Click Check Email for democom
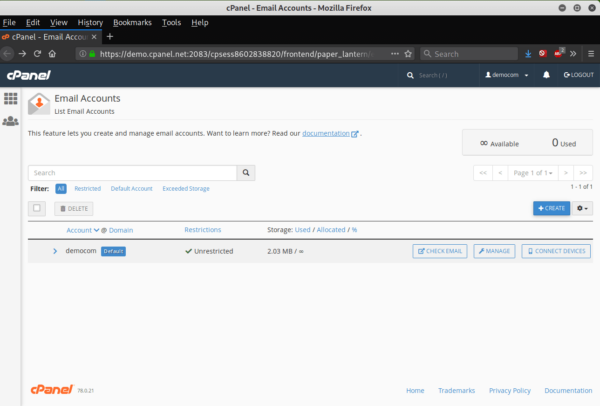 pos(440,251)
